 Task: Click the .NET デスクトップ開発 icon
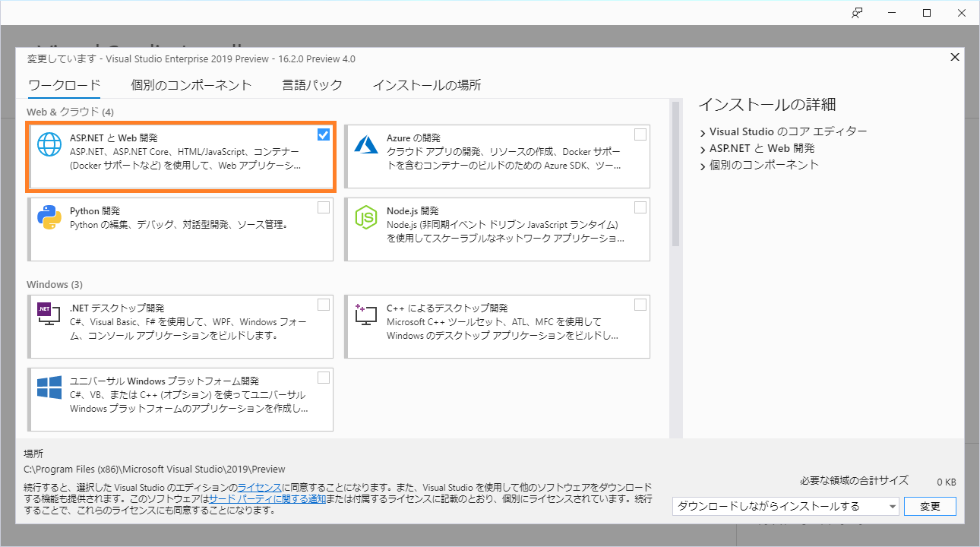tap(48, 313)
